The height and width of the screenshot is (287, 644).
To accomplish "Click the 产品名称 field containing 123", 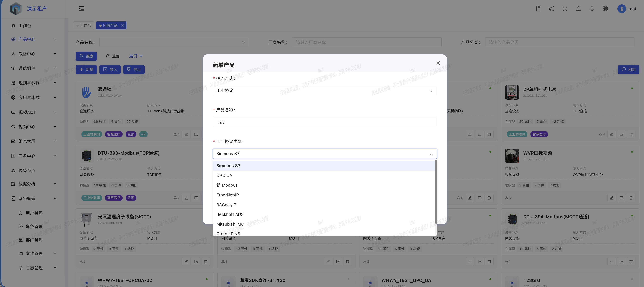I will (x=325, y=122).
